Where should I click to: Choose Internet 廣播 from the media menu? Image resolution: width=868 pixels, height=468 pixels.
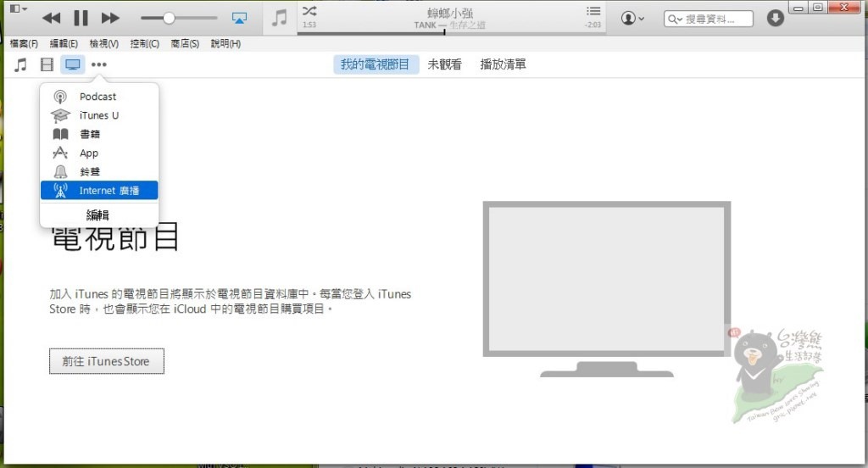click(x=99, y=190)
